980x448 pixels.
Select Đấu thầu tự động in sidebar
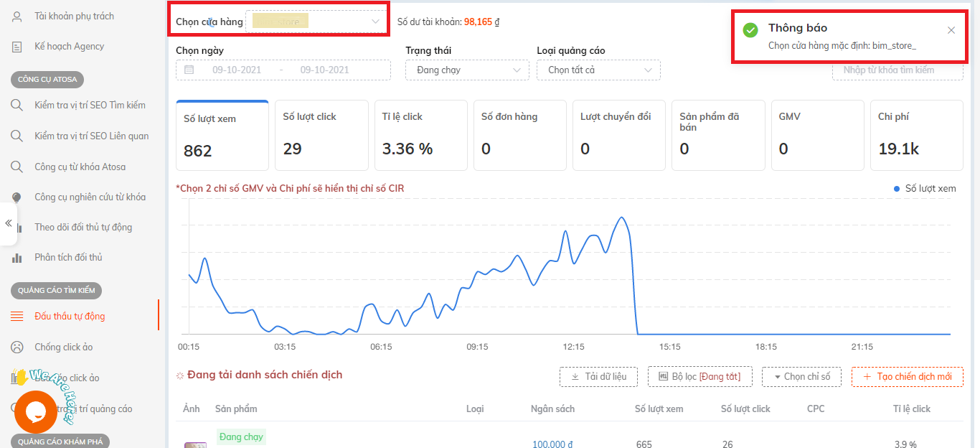pos(70,317)
